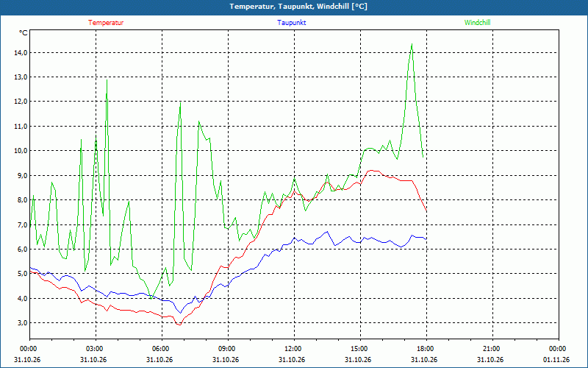This screenshot has height=368, width=588.
Task: Click the 12:00 time axis label
Action: click(294, 349)
